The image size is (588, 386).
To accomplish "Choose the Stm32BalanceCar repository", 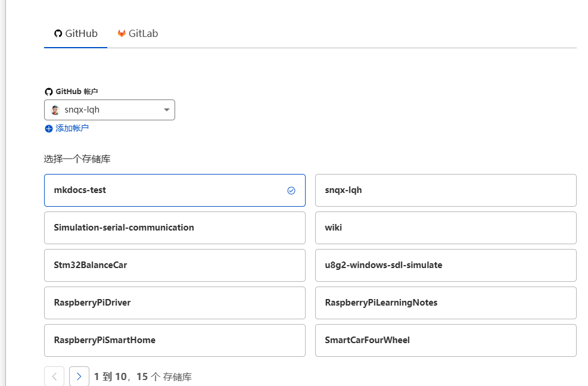I will (175, 265).
